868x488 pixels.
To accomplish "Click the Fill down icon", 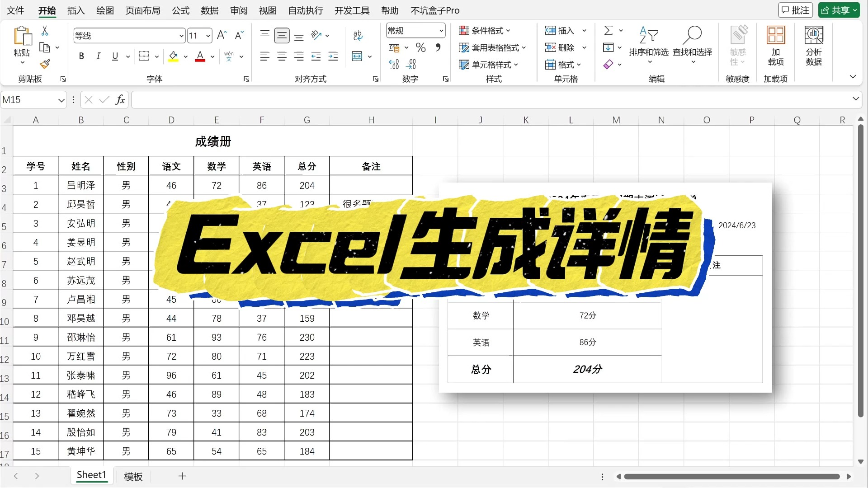I will (609, 47).
